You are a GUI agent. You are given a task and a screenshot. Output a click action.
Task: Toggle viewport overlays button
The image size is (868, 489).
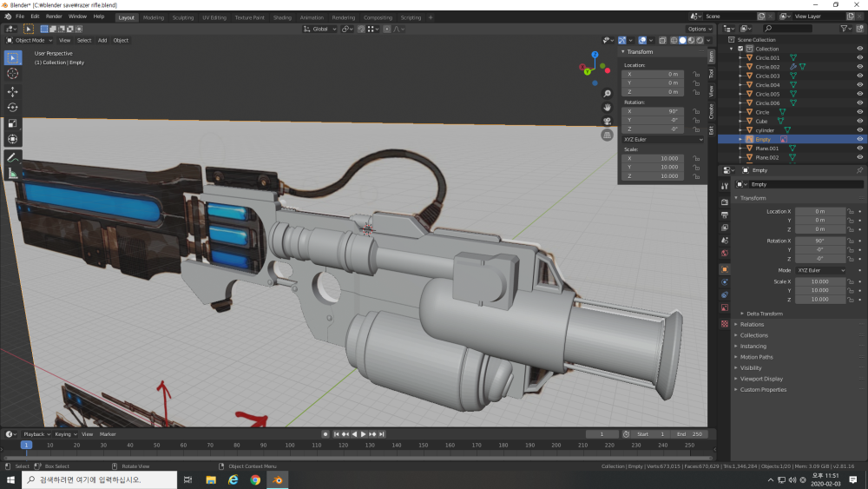click(x=642, y=40)
